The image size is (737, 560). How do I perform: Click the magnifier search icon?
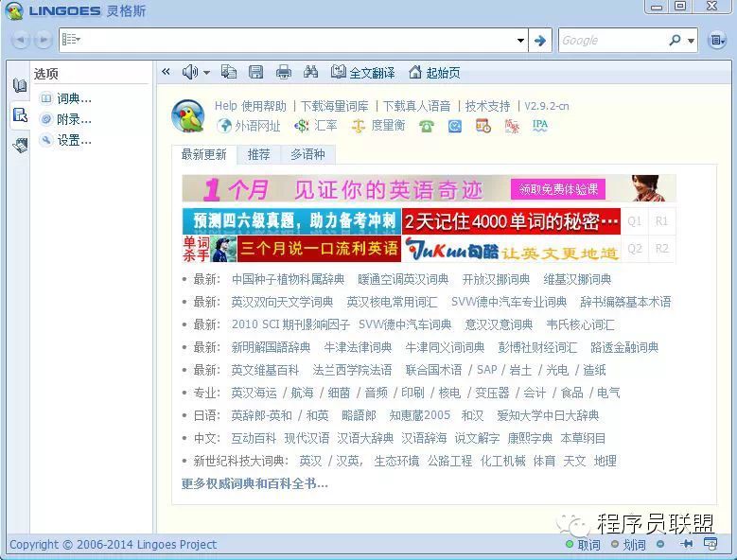pos(675,41)
